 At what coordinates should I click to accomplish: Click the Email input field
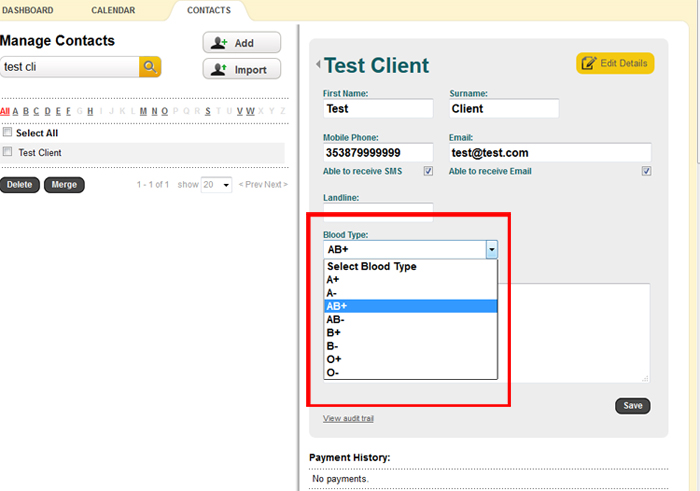click(550, 153)
